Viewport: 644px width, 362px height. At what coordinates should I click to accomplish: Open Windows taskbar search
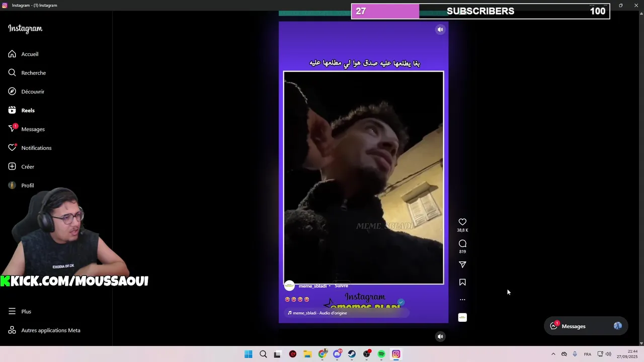pos(263,354)
